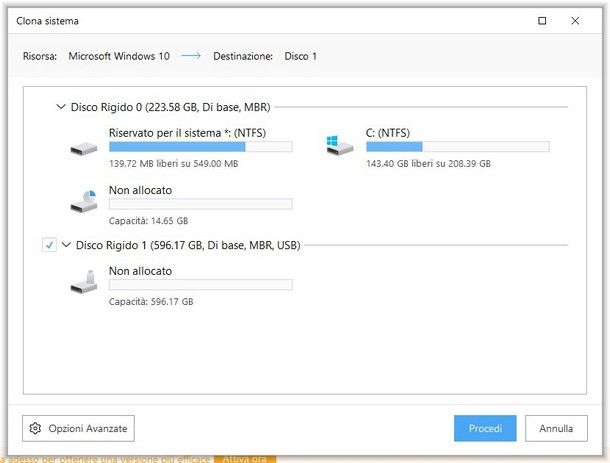This screenshot has height=463, width=610.
Task: Close the Clona sistema window
Action: pyautogui.click(x=575, y=21)
